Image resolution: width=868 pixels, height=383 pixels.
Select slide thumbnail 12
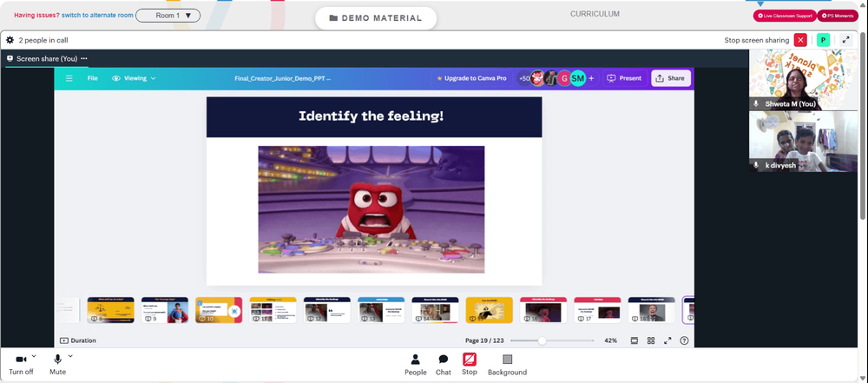pyautogui.click(x=327, y=310)
